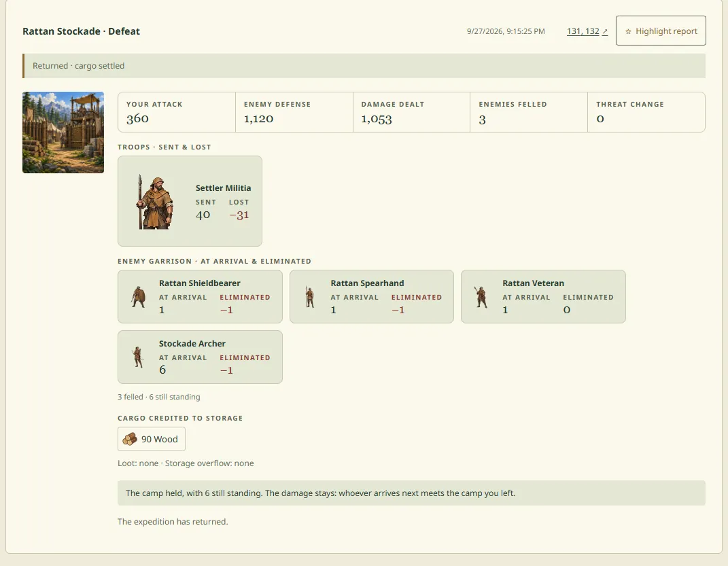
Task: Click the Enemy Defense 1,120 stat cell
Action: click(294, 112)
